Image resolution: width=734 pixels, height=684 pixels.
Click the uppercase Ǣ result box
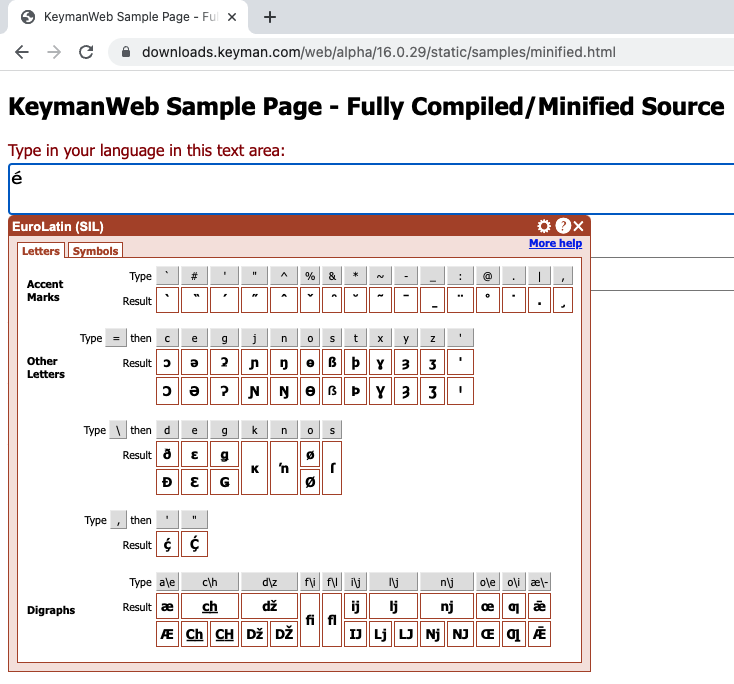(x=539, y=634)
